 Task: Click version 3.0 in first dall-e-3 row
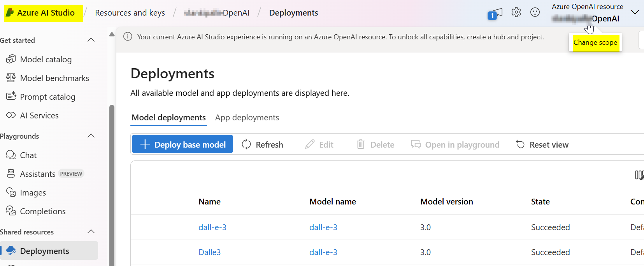point(426,227)
